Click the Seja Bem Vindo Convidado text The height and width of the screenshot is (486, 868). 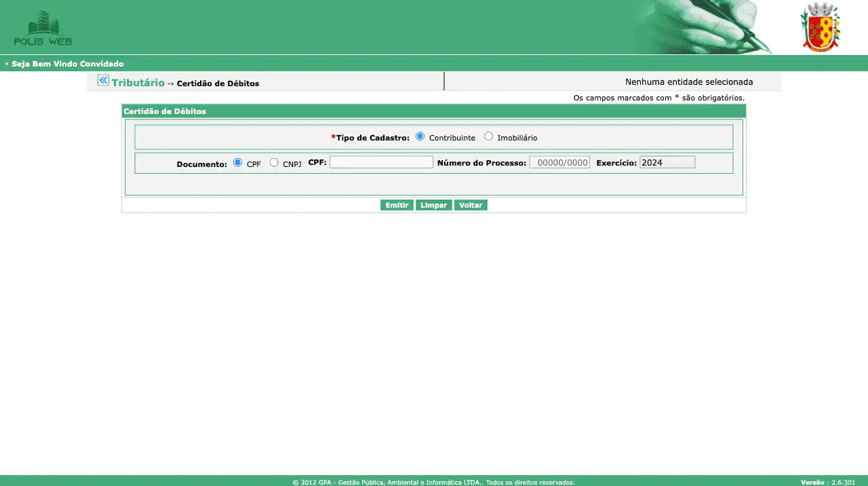click(67, 64)
